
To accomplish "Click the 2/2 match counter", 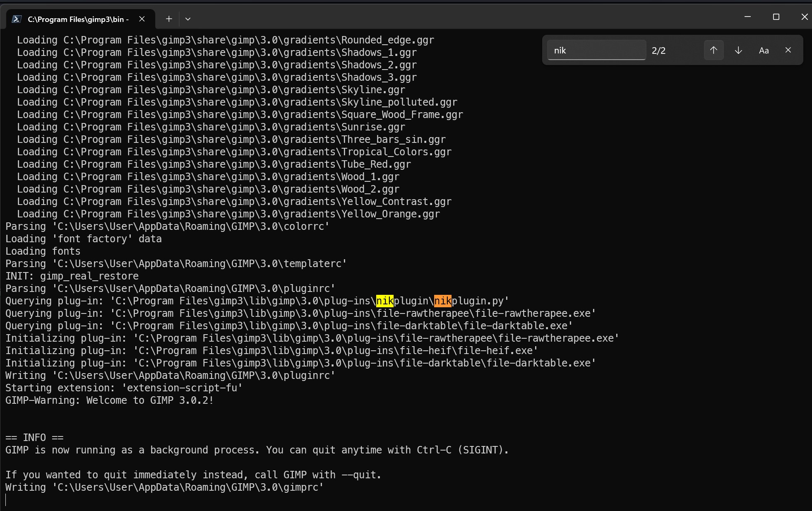I will tap(658, 51).
